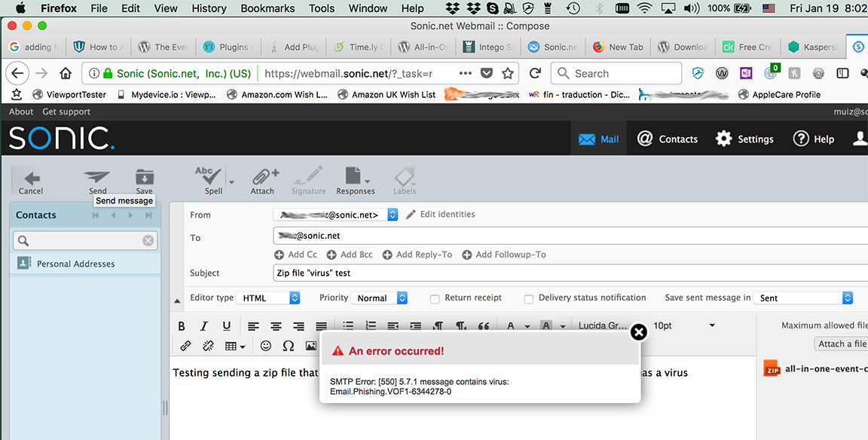The image size is (868, 440).
Task: Align text left in the editor
Action: pos(253,326)
